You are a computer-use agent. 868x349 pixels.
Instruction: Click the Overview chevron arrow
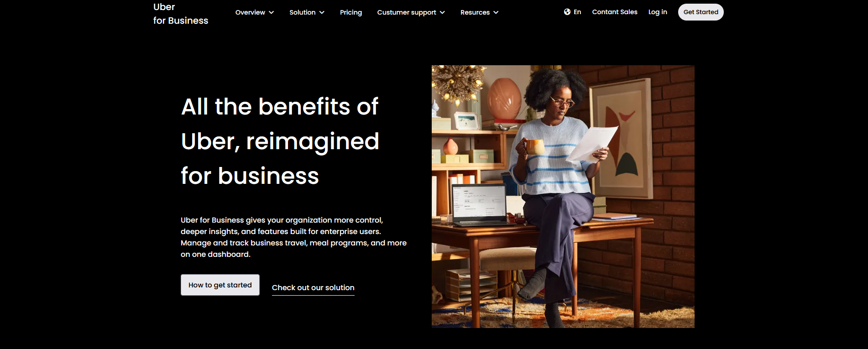[272, 12]
